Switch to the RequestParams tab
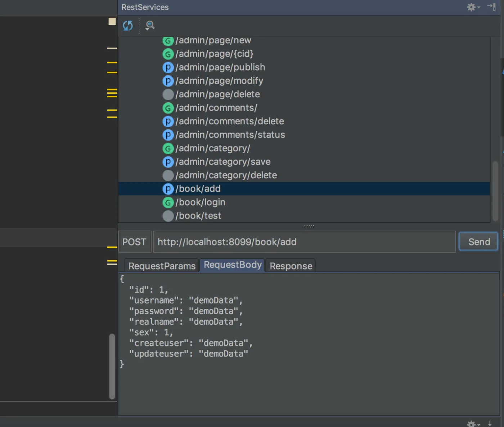 point(162,266)
